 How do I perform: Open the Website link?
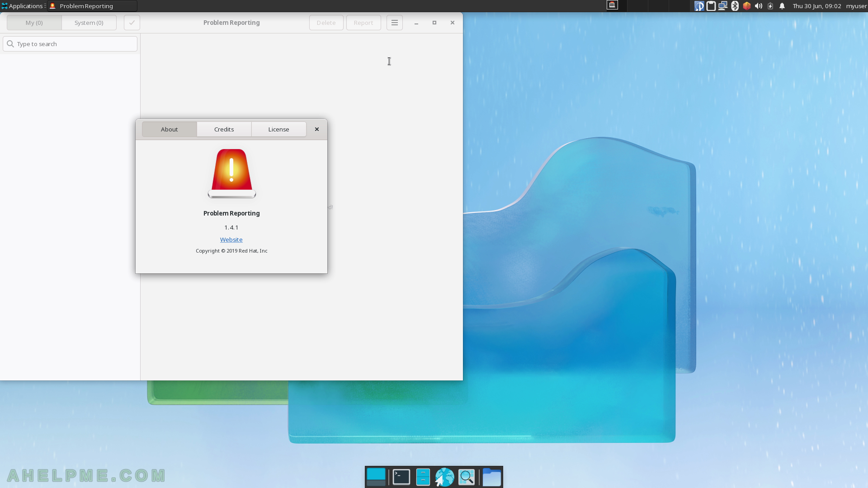click(231, 239)
